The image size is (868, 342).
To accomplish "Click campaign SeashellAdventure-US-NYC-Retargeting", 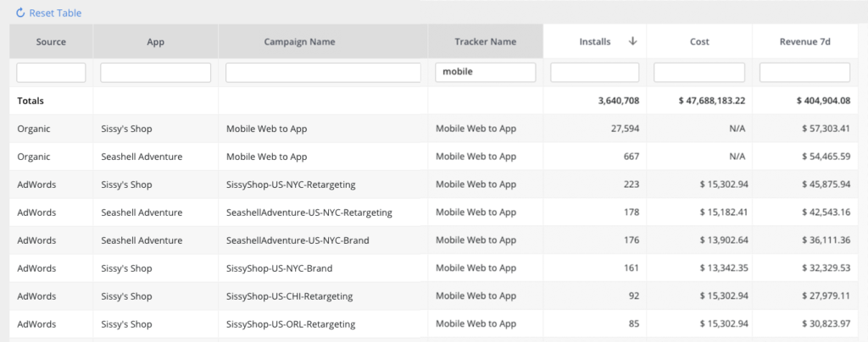I will [309, 212].
